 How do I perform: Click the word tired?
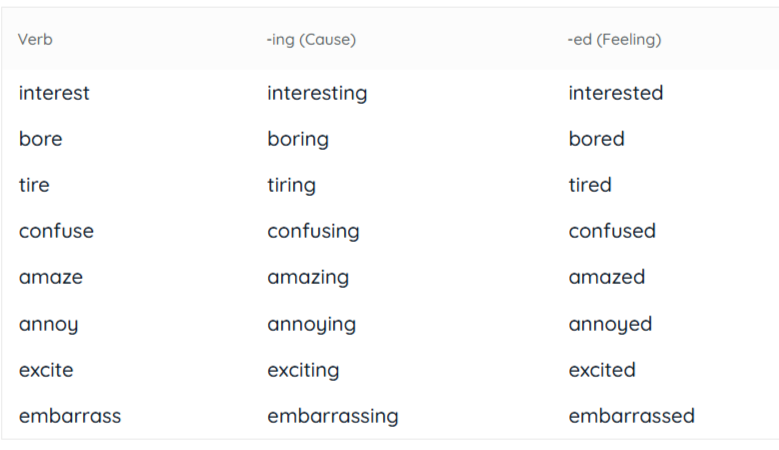tap(590, 185)
